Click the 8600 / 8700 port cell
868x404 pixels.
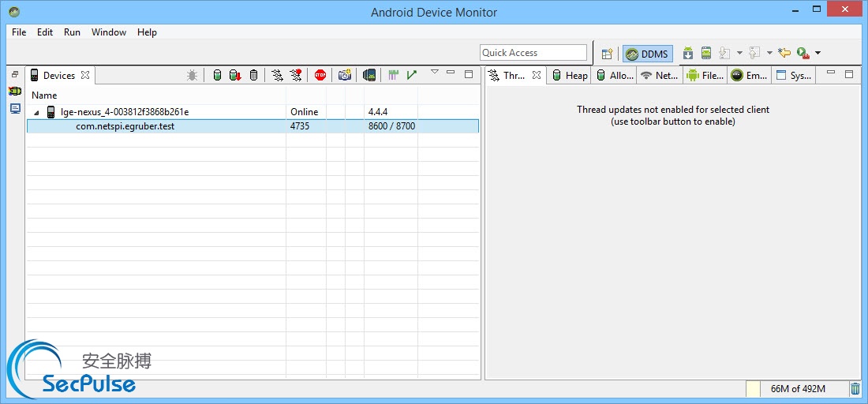(x=391, y=126)
